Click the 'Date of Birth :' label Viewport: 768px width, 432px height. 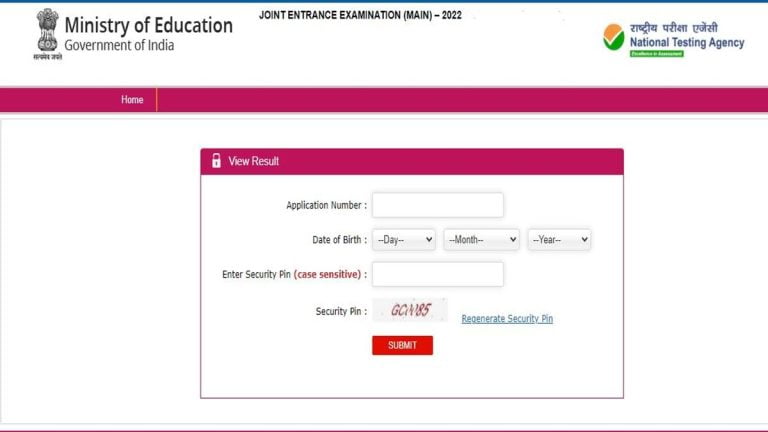click(x=339, y=240)
